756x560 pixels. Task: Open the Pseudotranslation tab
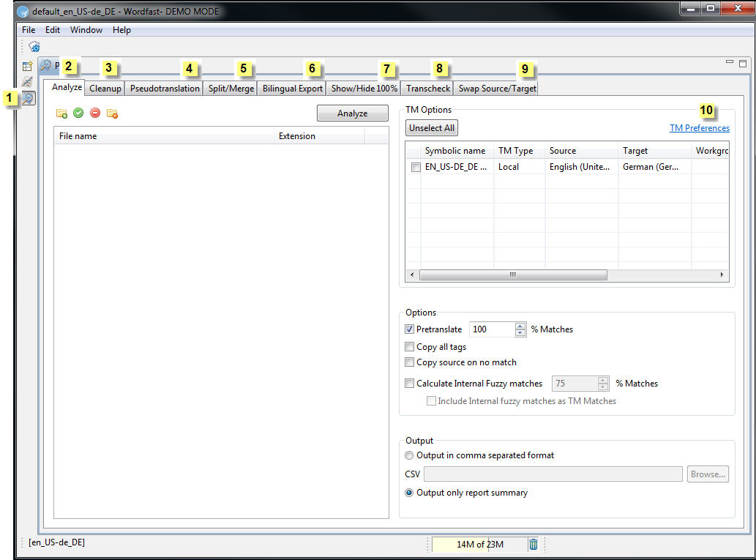point(165,89)
